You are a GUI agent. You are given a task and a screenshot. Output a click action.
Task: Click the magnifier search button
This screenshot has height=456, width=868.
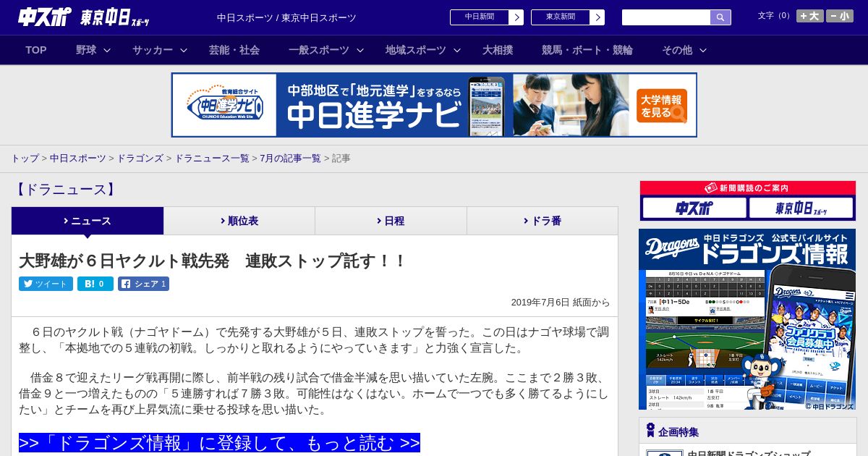(720, 17)
